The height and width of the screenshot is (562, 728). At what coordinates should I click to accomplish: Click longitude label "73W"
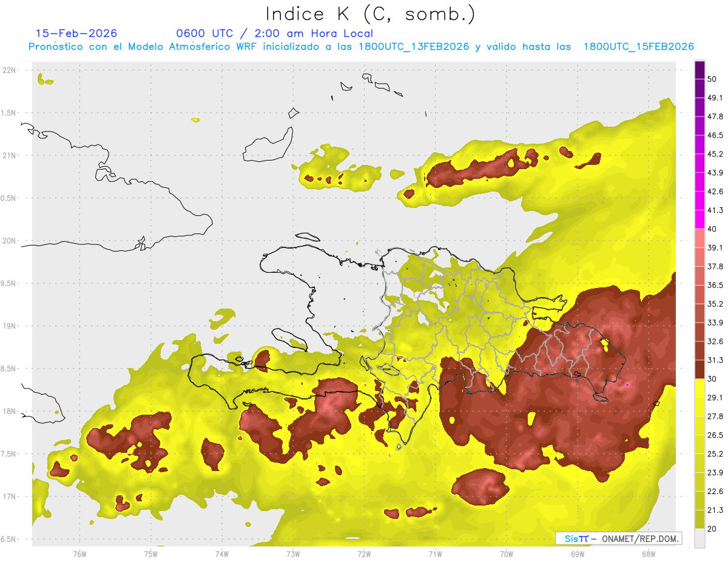click(293, 554)
